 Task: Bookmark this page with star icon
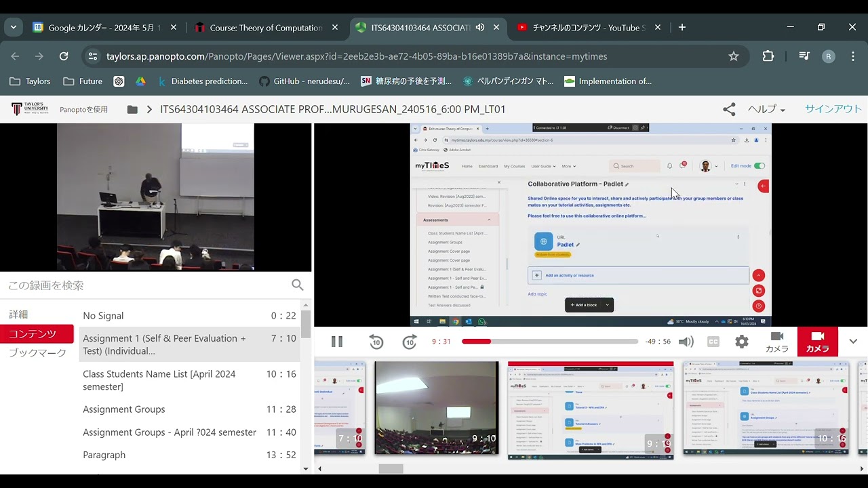coord(734,56)
